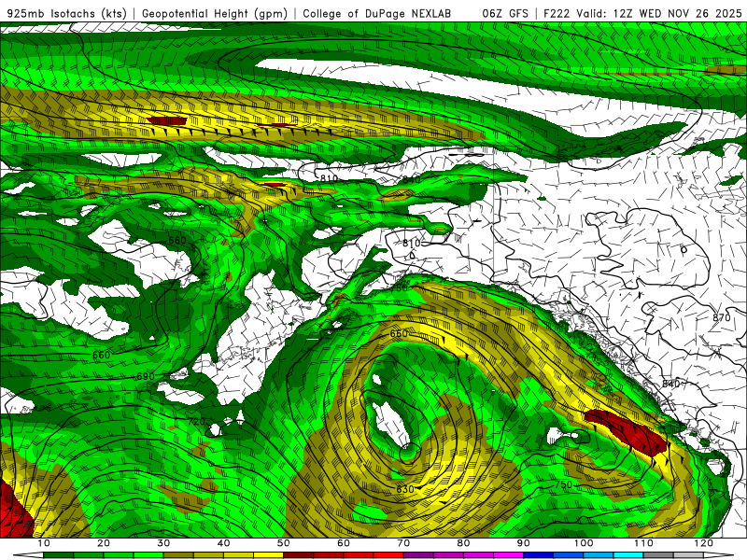Click the 70 kts colorbar tick label

[403, 543]
